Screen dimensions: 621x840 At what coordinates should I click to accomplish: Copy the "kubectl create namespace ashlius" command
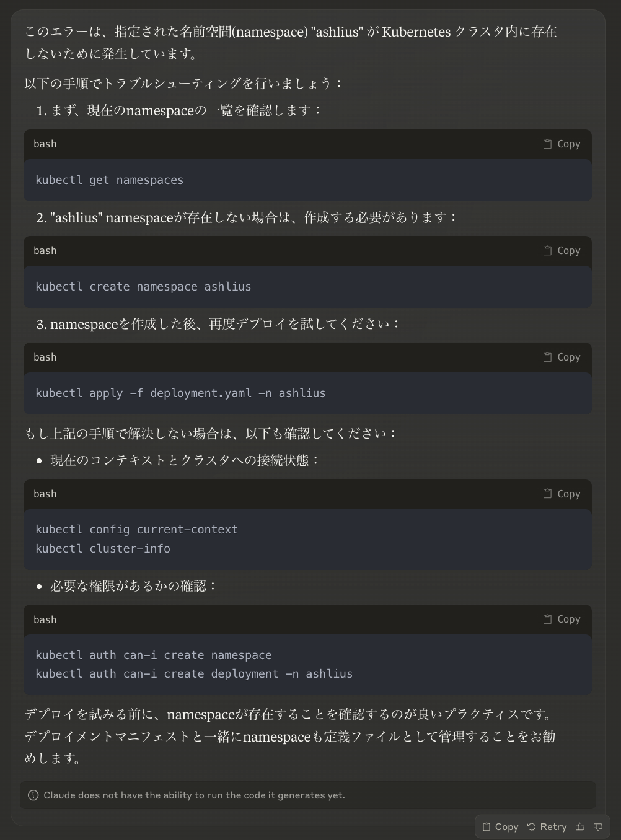pyautogui.click(x=561, y=250)
